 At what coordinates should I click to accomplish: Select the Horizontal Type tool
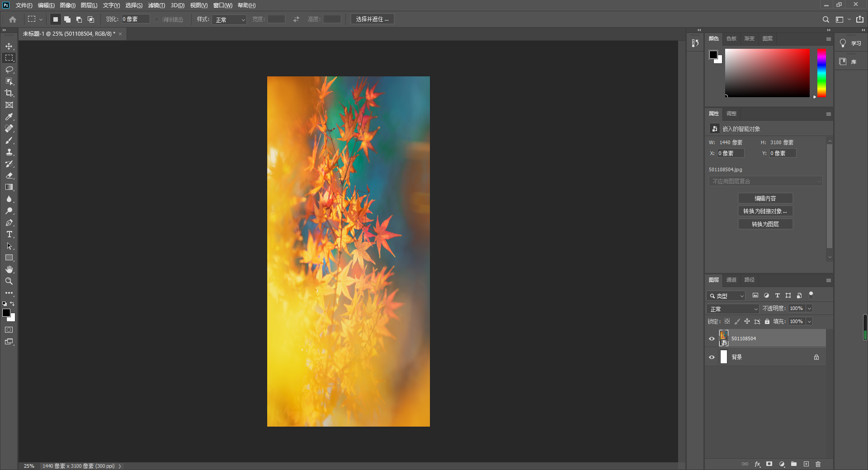pyautogui.click(x=9, y=234)
